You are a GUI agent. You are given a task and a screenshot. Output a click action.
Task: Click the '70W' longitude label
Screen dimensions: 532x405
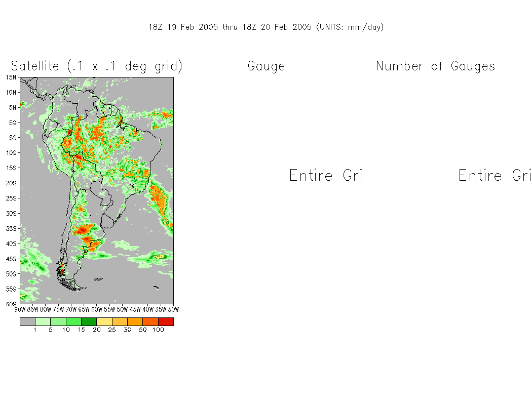pyautogui.click(x=71, y=309)
